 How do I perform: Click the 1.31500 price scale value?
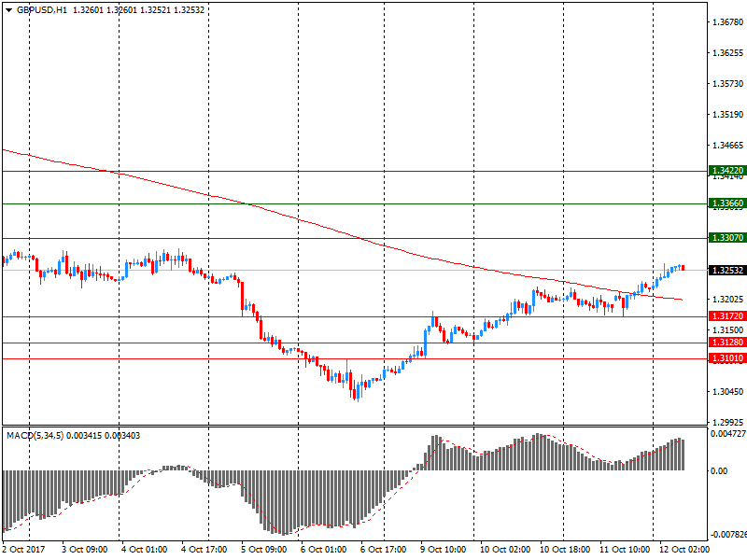pos(727,330)
